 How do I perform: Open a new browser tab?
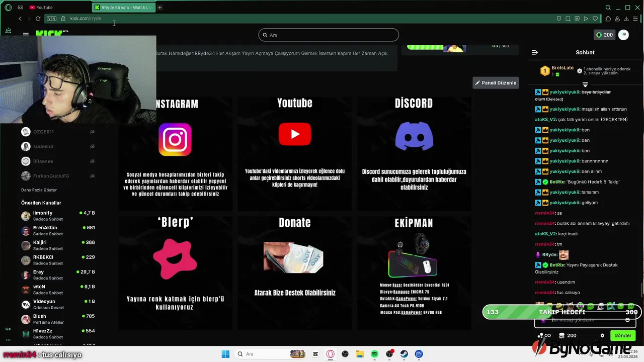[160, 8]
